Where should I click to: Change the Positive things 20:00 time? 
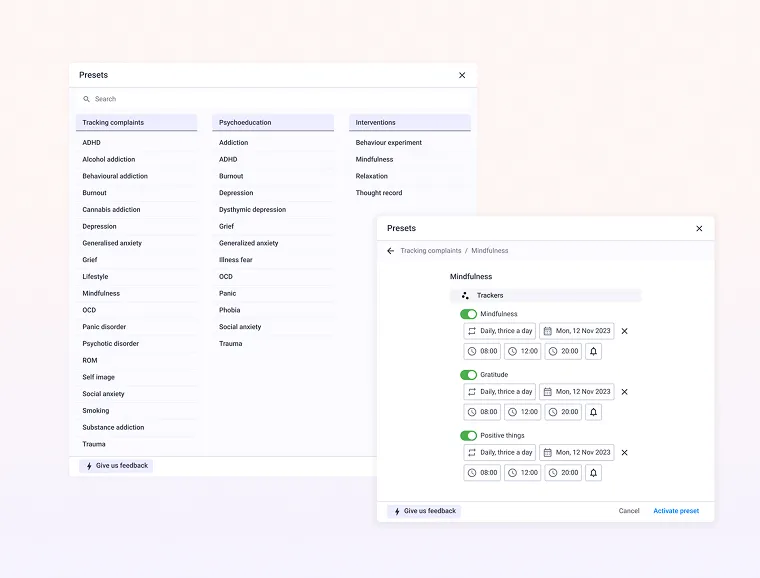(563, 472)
